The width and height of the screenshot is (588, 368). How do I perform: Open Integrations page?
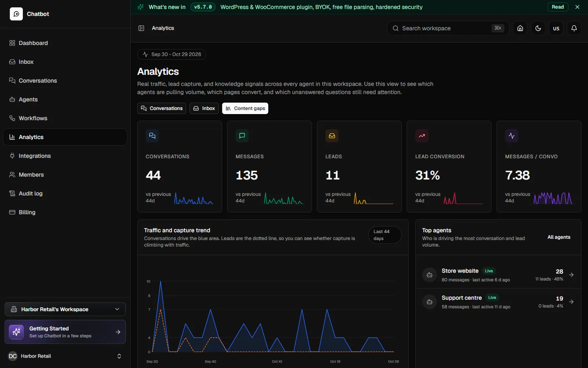point(65,156)
